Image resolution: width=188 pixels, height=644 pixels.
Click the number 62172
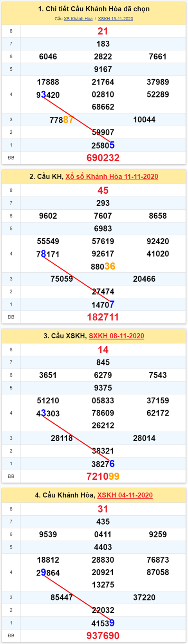(158, 413)
